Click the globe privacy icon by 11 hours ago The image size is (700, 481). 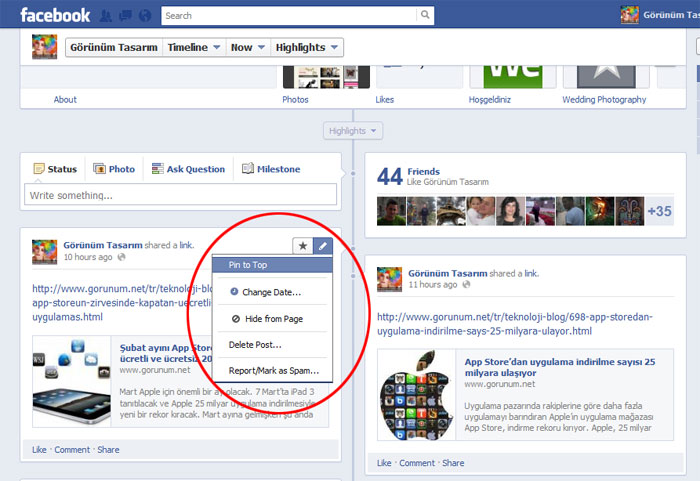click(466, 284)
